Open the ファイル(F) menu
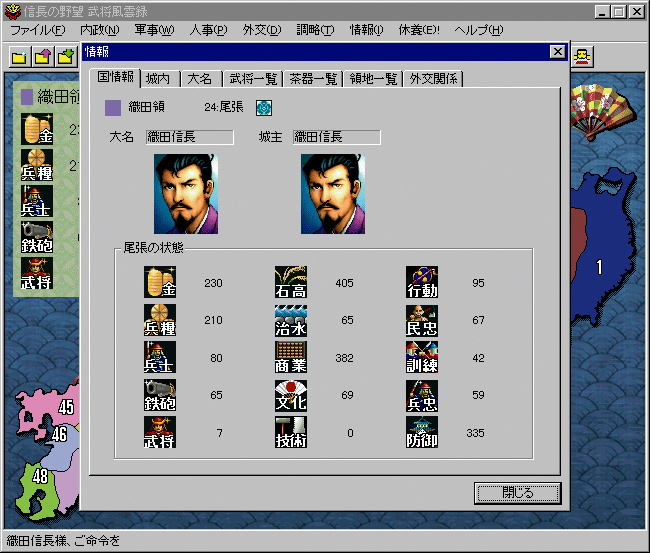 (38, 30)
